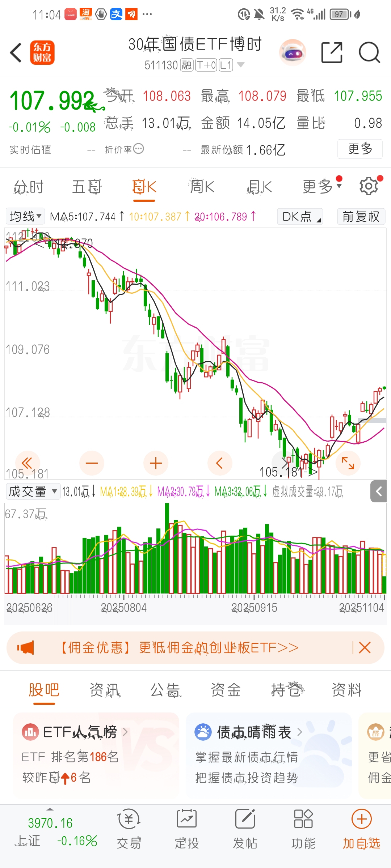Tap date label 20250915
391x868 pixels.
pos(254,608)
